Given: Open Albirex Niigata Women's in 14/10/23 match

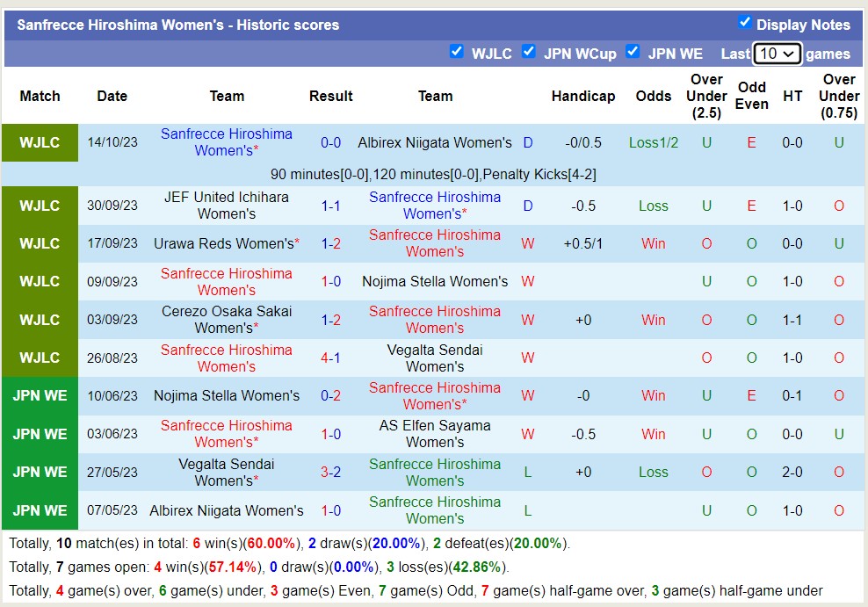Looking at the screenshot, I should (435, 142).
